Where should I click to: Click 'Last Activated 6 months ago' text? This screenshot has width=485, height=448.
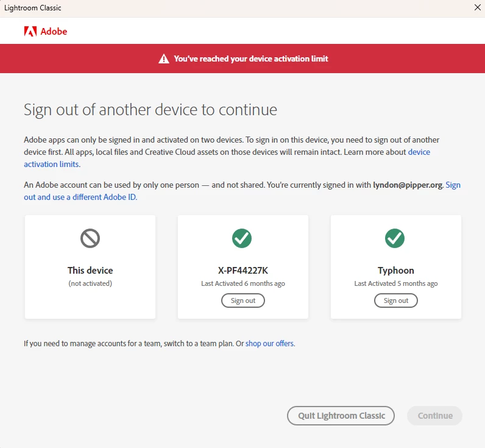[243, 283]
